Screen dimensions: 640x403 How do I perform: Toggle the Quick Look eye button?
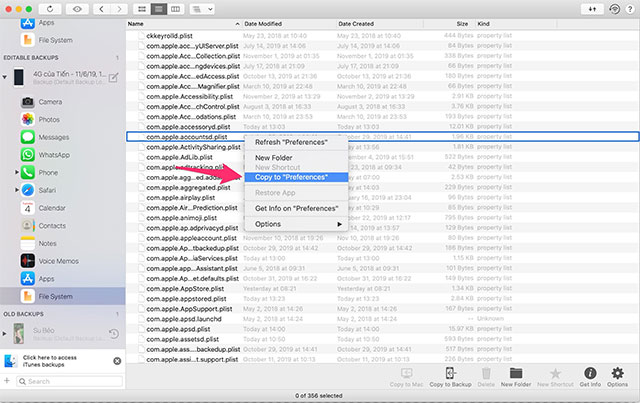(x=77, y=9)
